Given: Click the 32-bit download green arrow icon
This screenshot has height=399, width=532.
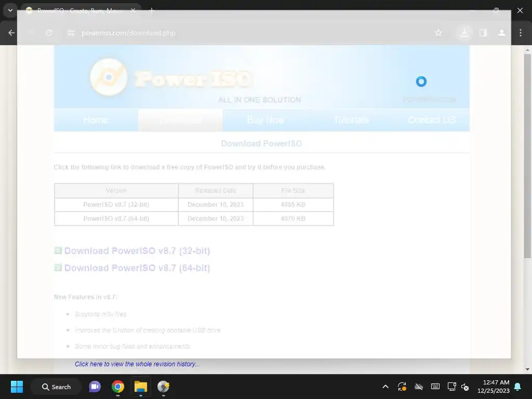Looking at the screenshot, I should pos(58,250).
